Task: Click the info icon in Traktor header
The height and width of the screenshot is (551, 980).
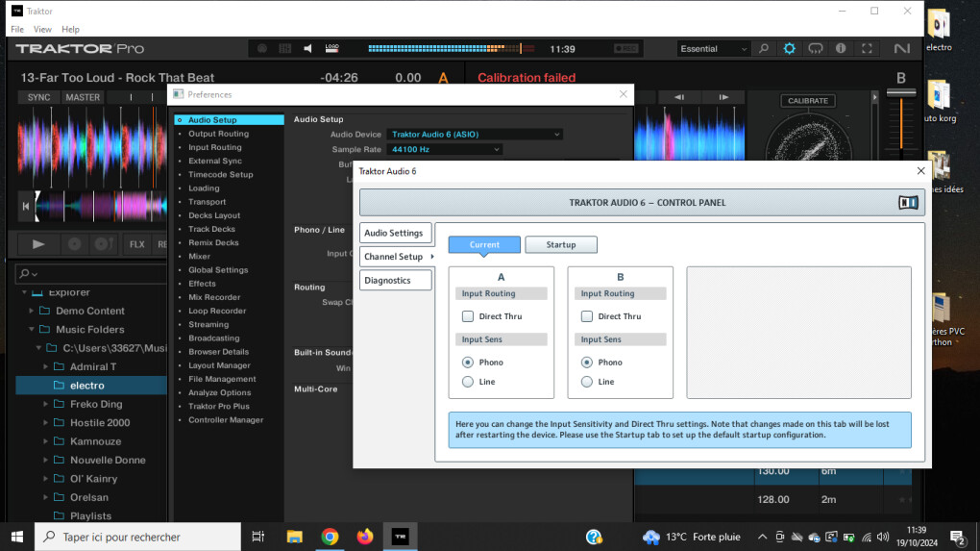Action: 841,49
